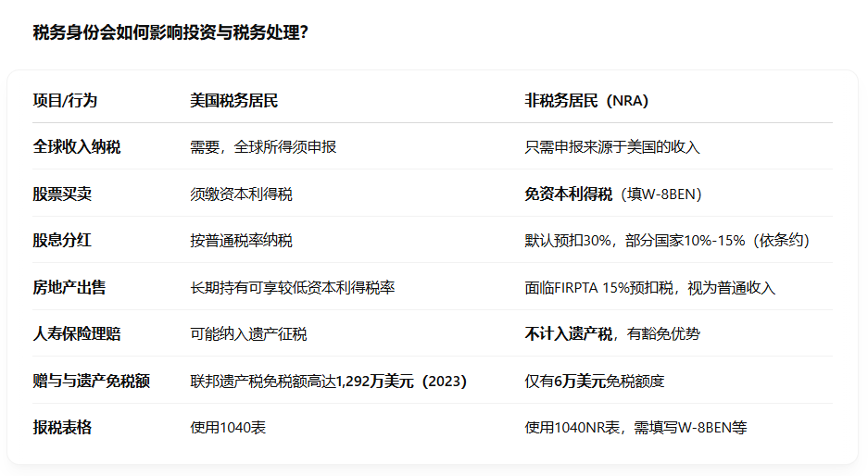Viewport: 868px width, 476px height.
Task: Select the text 只需申报来源于美国的收入
Action: tap(612, 147)
